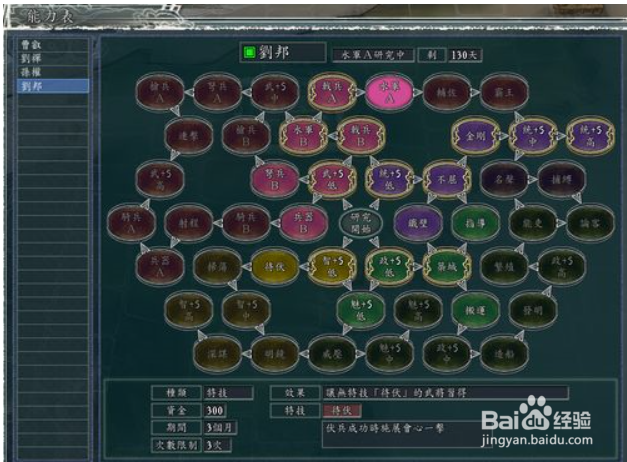
Task: Click the 兵器B node
Action: coord(304,223)
